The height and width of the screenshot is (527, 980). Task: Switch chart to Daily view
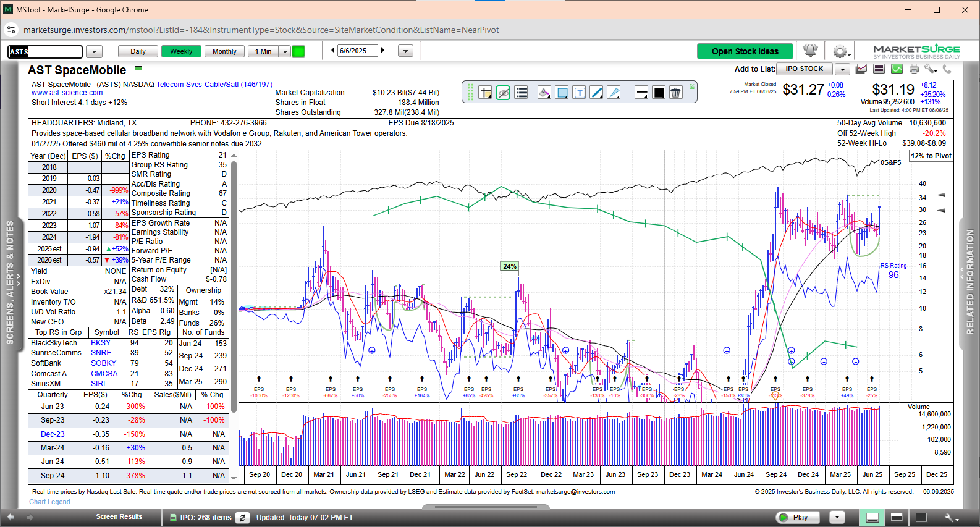[138, 51]
